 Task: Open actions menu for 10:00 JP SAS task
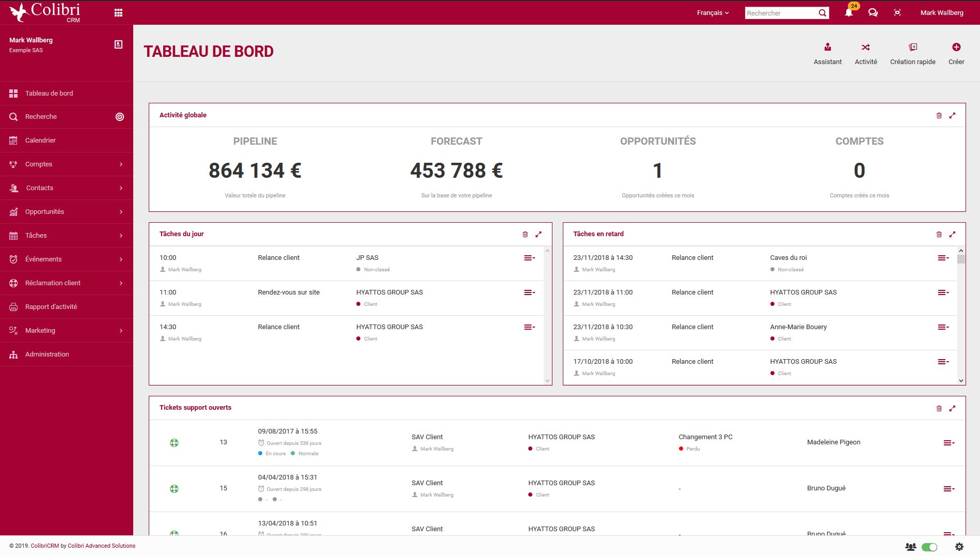(530, 258)
